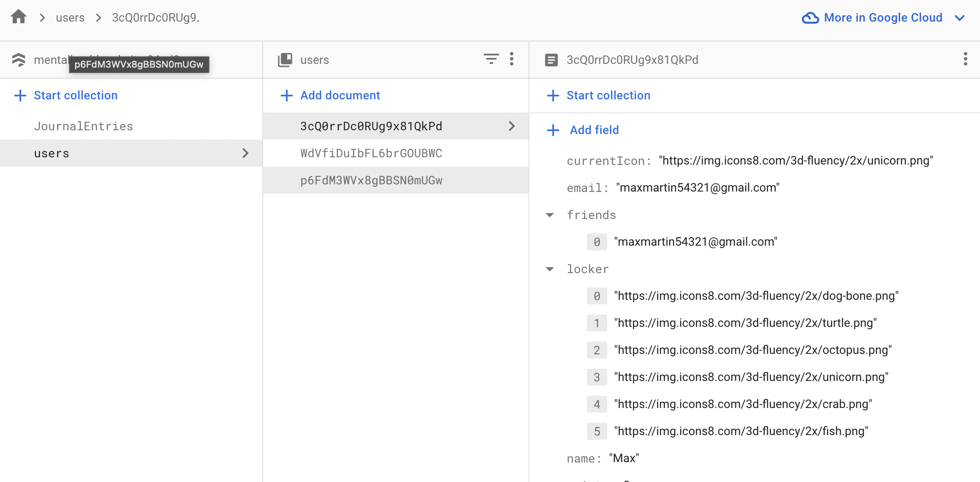Image resolution: width=980 pixels, height=482 pixels.
Task: Open the users collection filter icon
Action: [x=491, y=59]
